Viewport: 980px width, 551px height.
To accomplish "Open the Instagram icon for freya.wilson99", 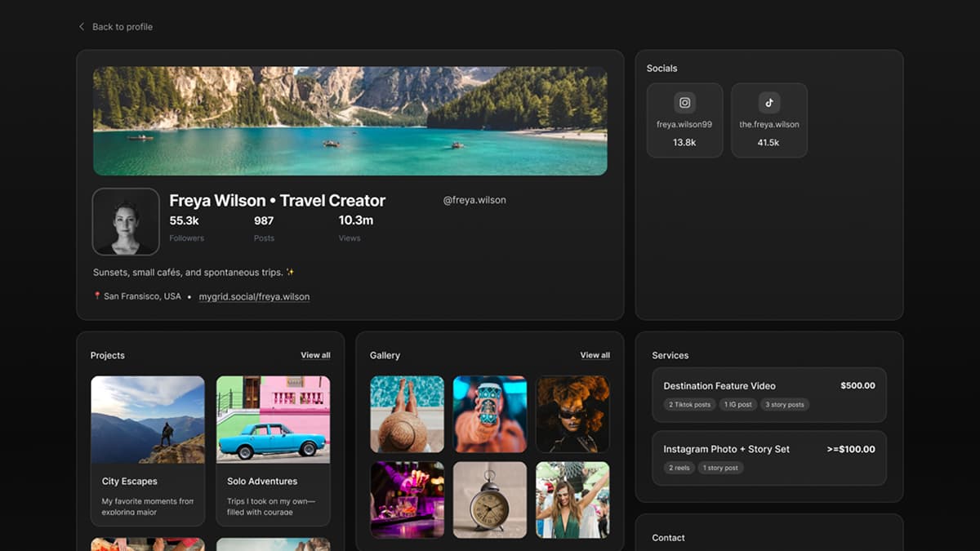I will (684, 103).
